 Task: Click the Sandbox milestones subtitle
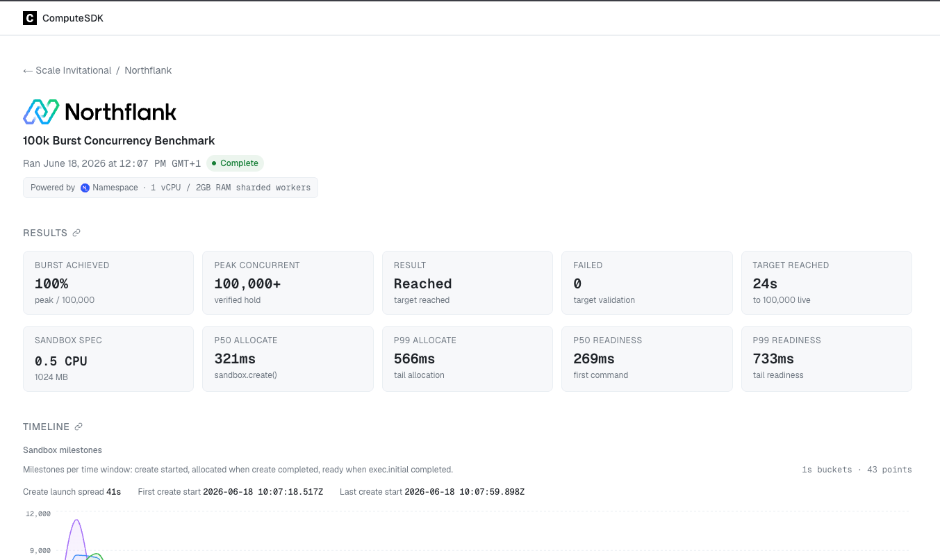tap(63, 450)
